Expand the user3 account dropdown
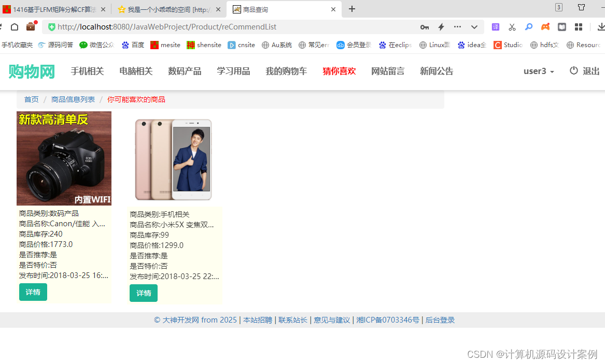The image size is (605, 364). tap(539, 71)
